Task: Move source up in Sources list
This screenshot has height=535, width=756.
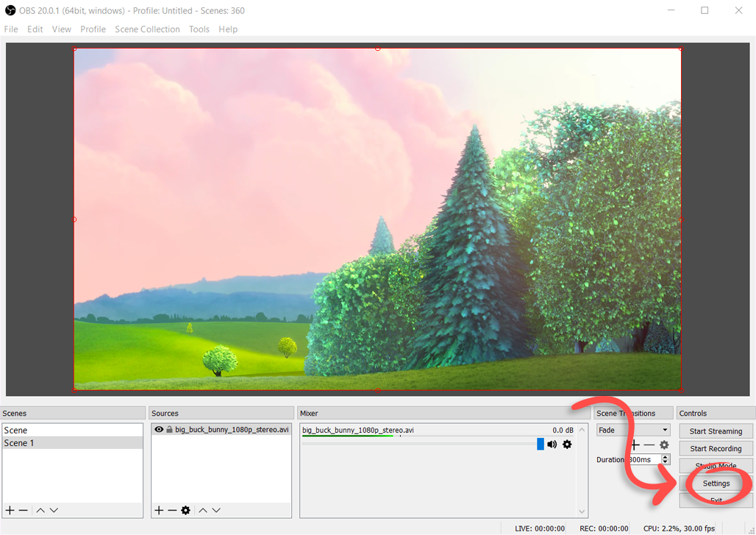Action: (203, 510)
